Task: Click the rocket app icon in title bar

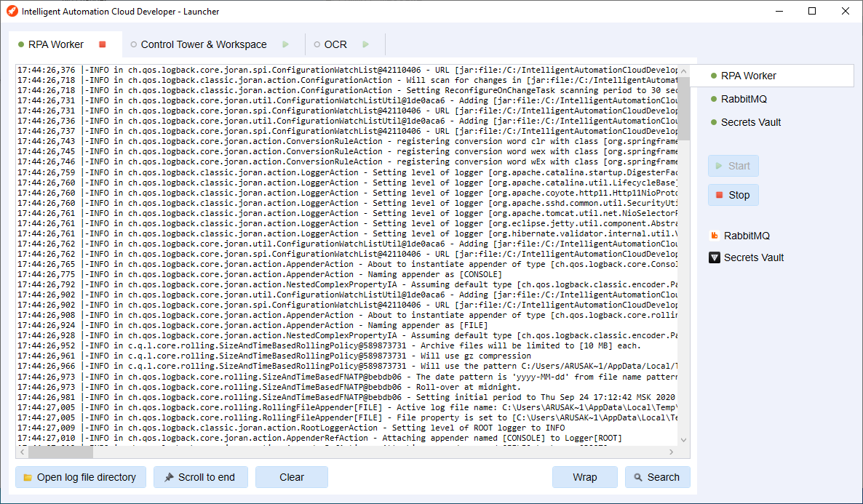Action: (x=12, y=11)
